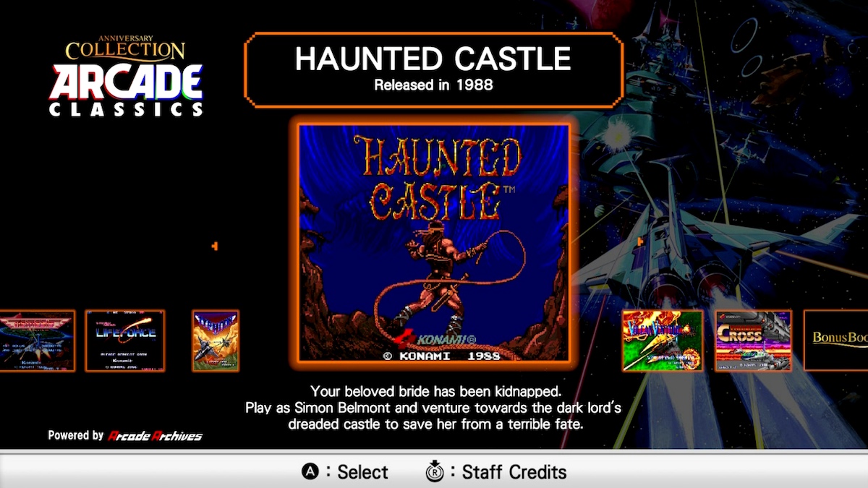Choose the jet fighter game cover thumbnail
Viewport: 868px width, 488px height.
coord(216,341)
